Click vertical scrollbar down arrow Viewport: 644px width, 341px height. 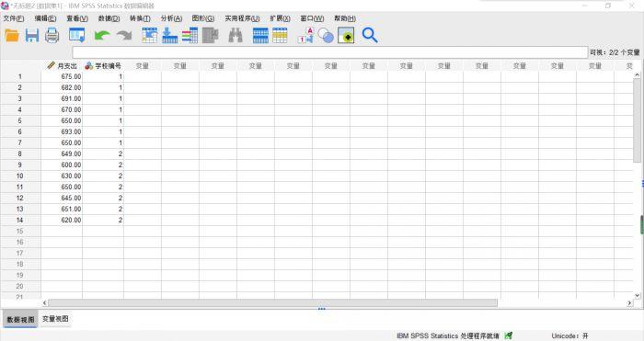637,295
